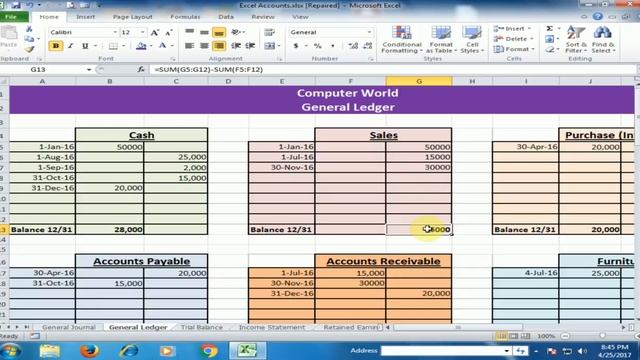640x360 pixels.
Task: Open Find & Select
Action: pyautogui.click(x=603, y=40)
